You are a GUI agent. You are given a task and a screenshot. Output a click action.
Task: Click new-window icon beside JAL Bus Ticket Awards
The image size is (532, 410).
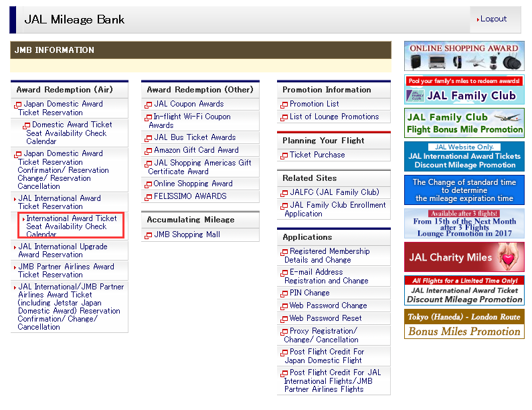pos(149,138)
